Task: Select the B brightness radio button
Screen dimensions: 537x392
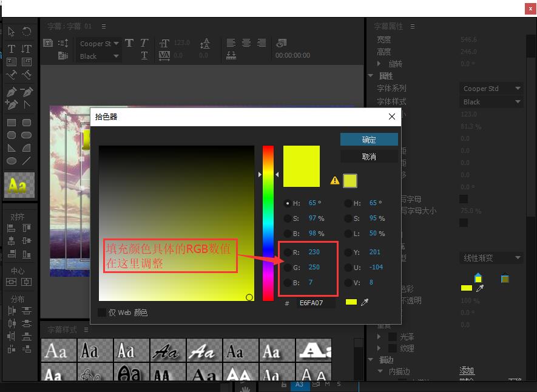Action: (288, 234)
